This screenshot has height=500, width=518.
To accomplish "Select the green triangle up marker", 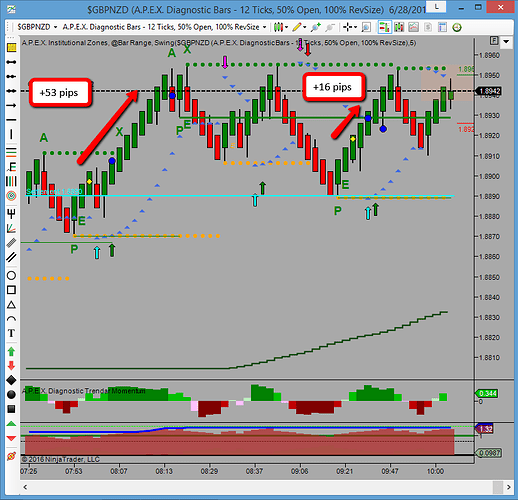I will coord(11,424).
